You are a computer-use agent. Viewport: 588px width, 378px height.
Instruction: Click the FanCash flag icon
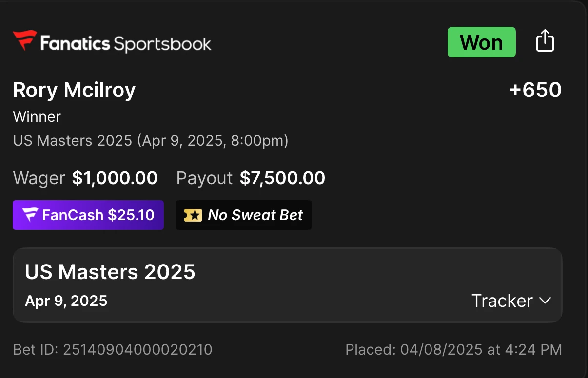[x=30, y=215]
